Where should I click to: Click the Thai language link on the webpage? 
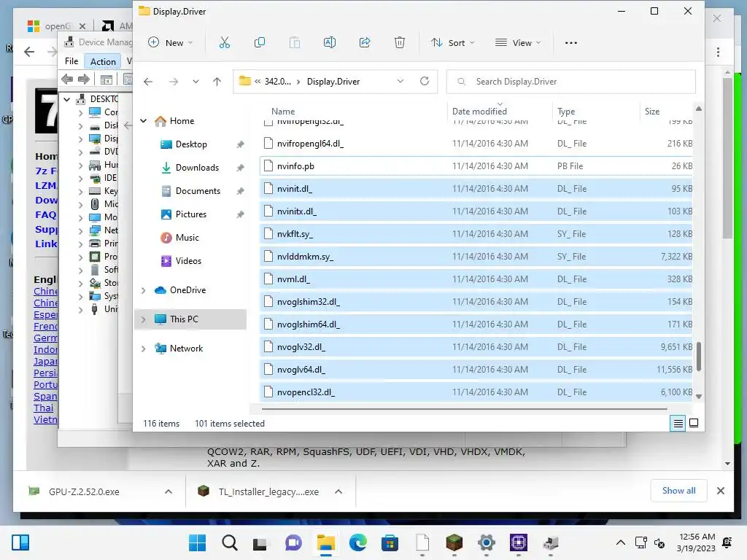tap(43, 408)
